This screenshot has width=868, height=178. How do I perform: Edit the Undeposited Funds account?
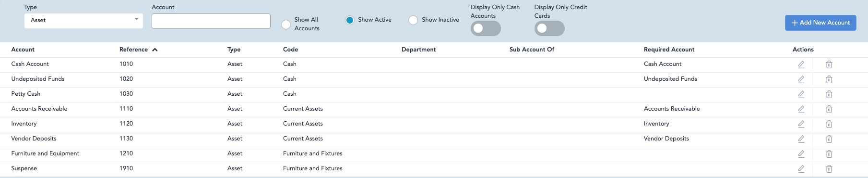tap(801, 79)
